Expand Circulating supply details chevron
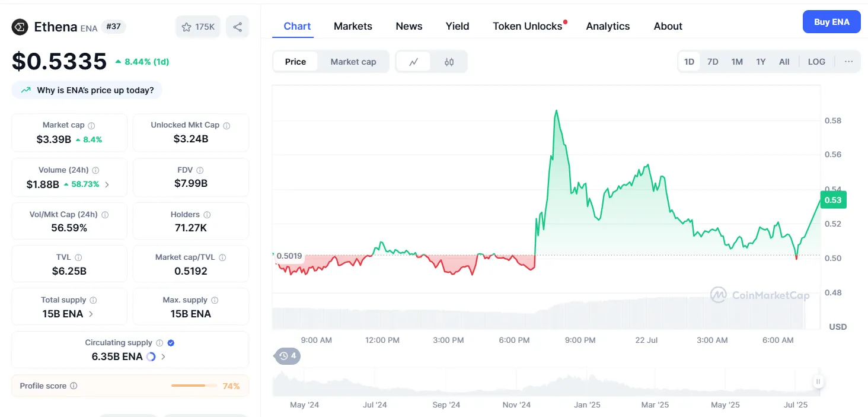868x417 pixels. [163, 356]
